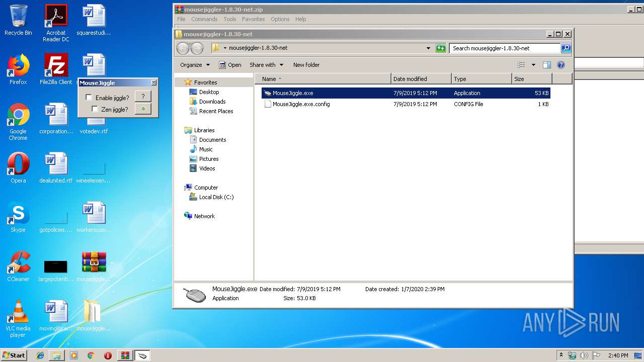Select Network in the navigation pane
Image resolution: width=644 pixels, height=362 pixels.
click(204, 216)
